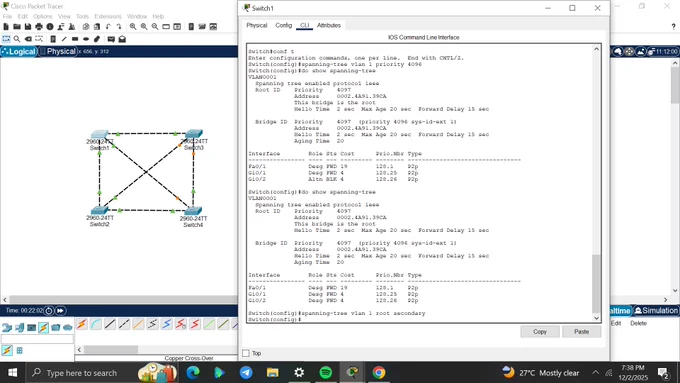Viewport: 680px width, 383px height.
Task: Pick the Console light-blue curved cable
Action: pos(96,324)
